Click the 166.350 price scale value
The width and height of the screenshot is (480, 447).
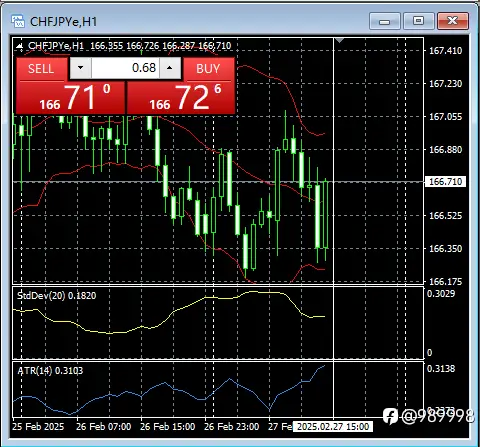coord(445,248)
